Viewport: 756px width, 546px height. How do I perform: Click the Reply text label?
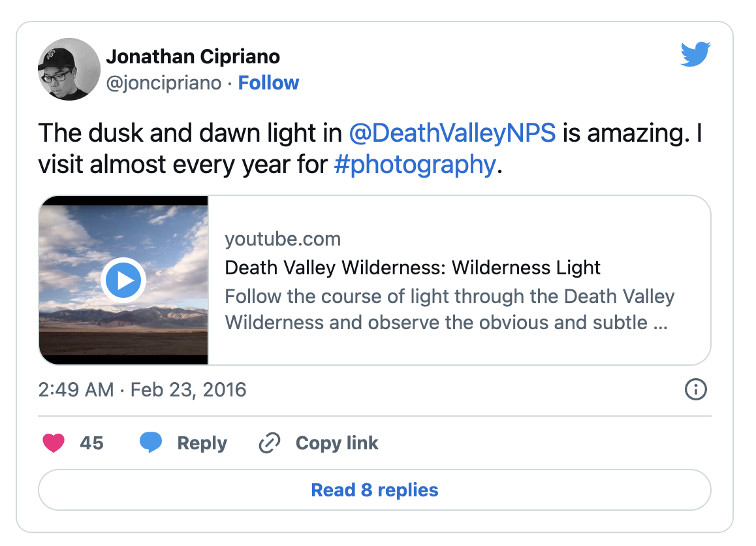click(x=202, y=443)
